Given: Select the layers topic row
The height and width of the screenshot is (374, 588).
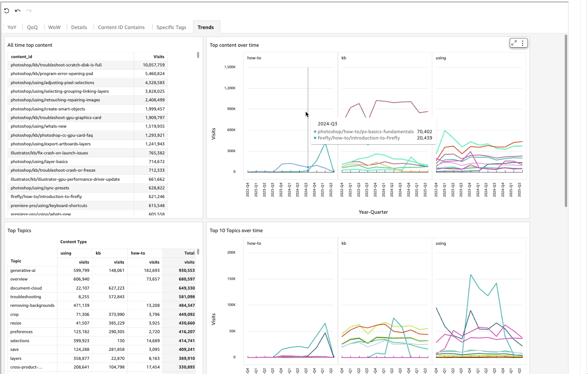Looking at the screenshot, I should [x=102, y=358].
